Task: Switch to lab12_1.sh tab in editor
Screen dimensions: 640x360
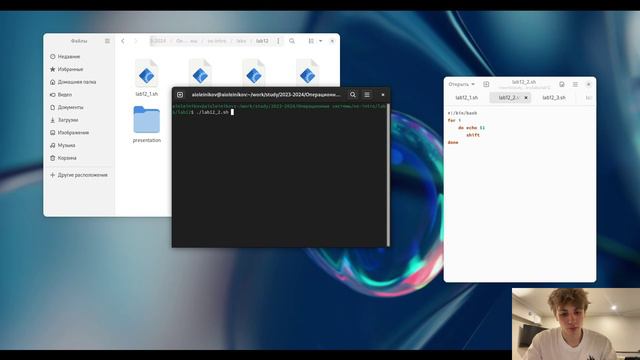Action: pyautogui.click(x=467, y=98)
